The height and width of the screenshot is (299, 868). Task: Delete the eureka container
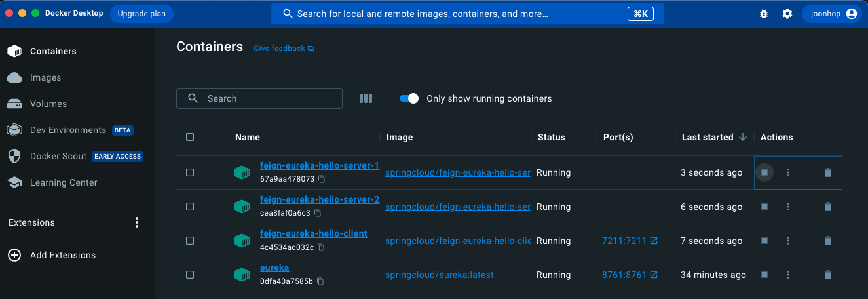point(827,275)
